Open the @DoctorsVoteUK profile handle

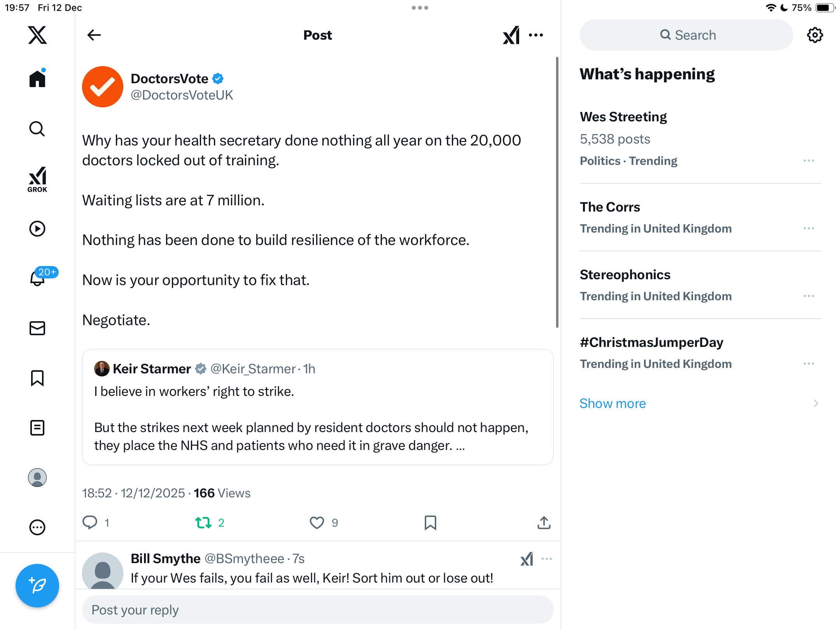point(182,95)
